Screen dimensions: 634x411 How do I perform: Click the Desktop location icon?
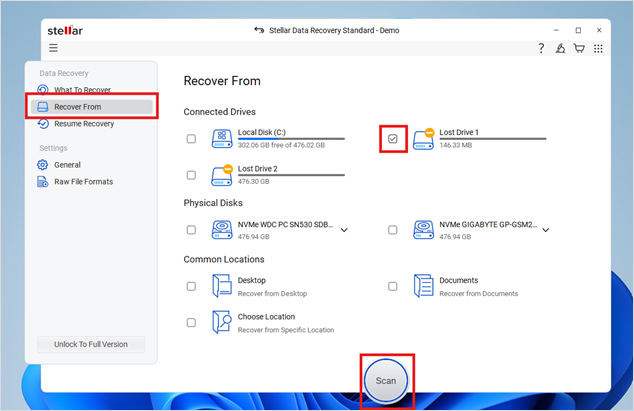[222, 286]
